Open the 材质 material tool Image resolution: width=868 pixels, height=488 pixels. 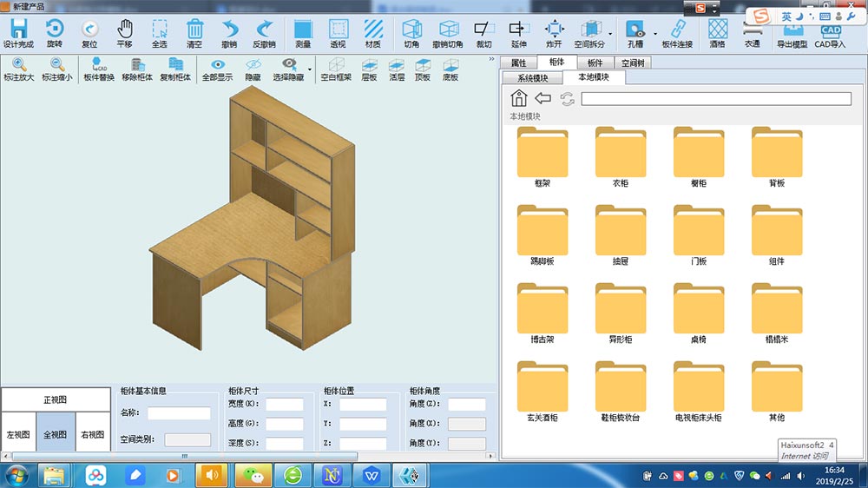click(373, 29)
